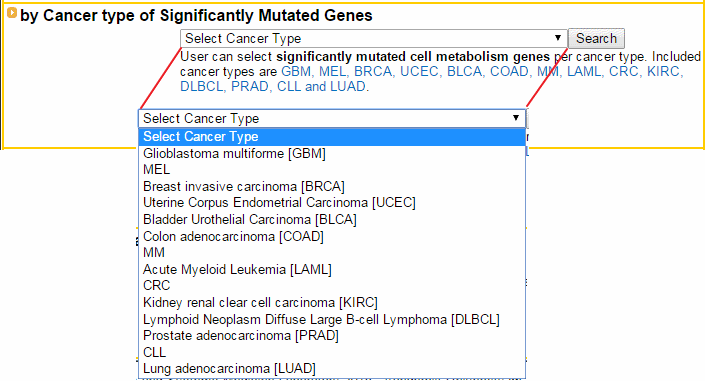Select Bladder Urothelial Carcinoma [BLCA]
The height and width of the screenshot is (381, 705).
tap(332, 220)
